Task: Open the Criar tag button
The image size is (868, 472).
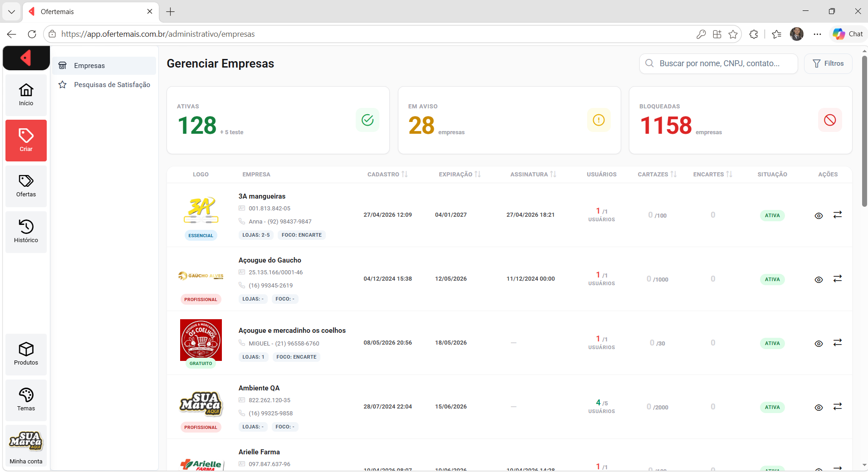Action: point(26,141)
